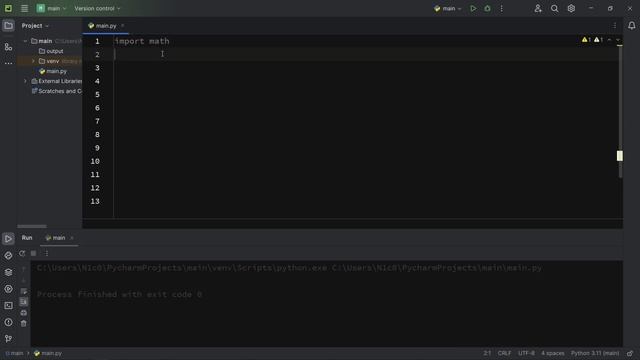Click the project panel horizontal scrollbar
The width and height of the screenshot is (640, 360).
tap(32, 226)
